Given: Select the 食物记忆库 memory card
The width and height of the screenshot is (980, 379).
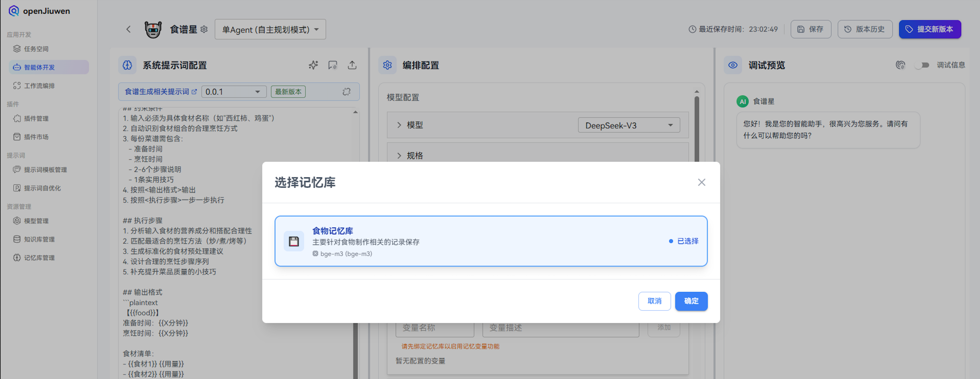Looking at the screenshot, I should (x=490, y=241).
